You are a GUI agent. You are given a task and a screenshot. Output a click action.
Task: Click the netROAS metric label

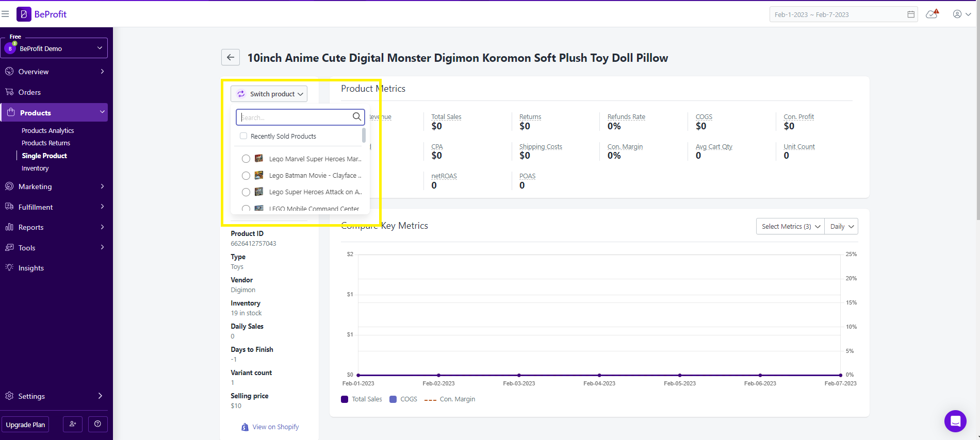click(x=444, y=176)
